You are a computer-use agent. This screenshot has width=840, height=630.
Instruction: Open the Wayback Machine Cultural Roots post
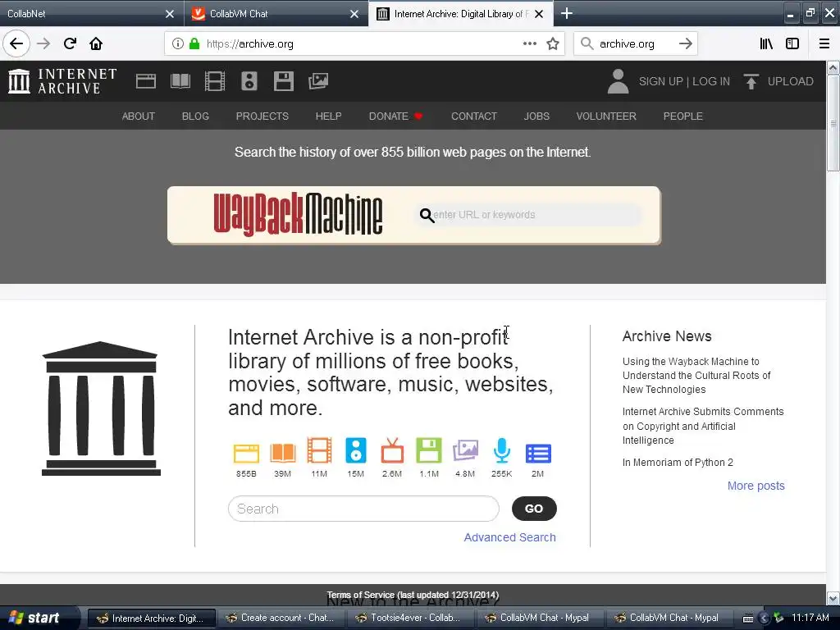click(696, 376)
